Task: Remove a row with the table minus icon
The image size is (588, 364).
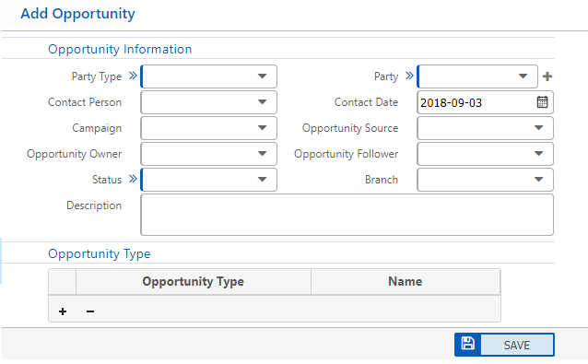Action: (90, 311)
